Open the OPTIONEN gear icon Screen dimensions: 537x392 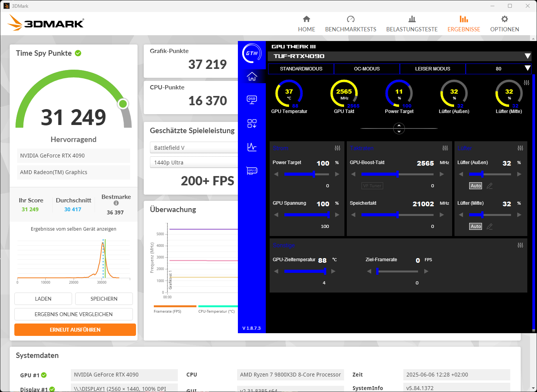coord(504,19)
